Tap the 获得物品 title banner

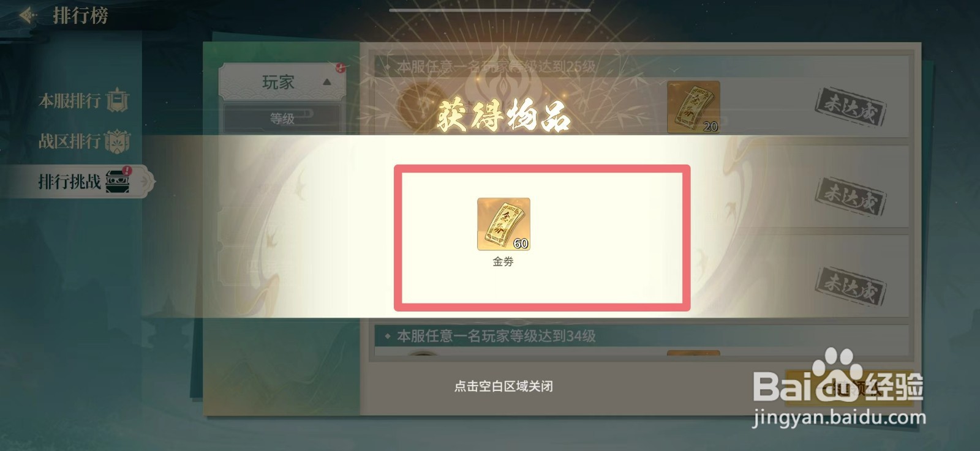click(x=503, y=117)
